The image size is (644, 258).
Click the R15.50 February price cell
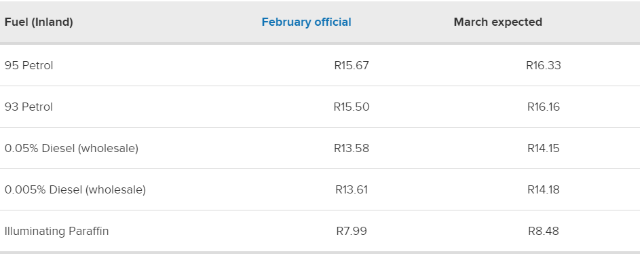tap(352, 107)
